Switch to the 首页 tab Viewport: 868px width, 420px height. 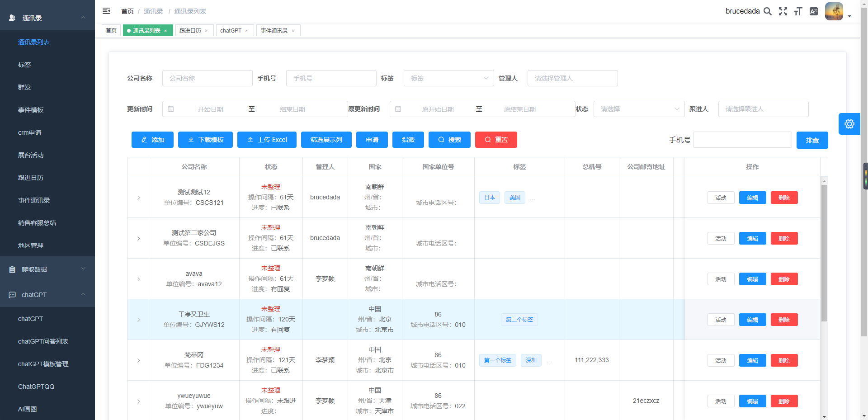[x=111, y=30]
